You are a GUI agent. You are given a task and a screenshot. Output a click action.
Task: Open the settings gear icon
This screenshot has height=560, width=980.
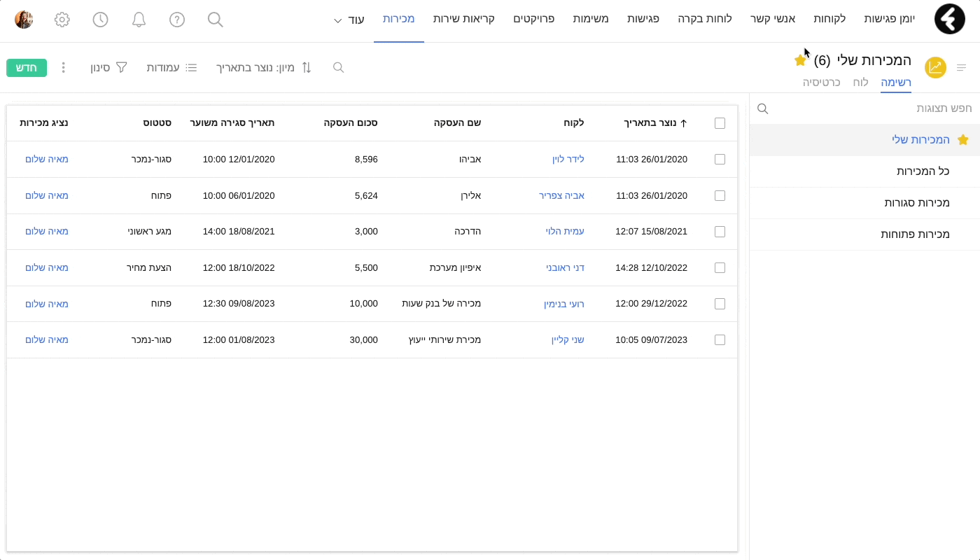62,20
